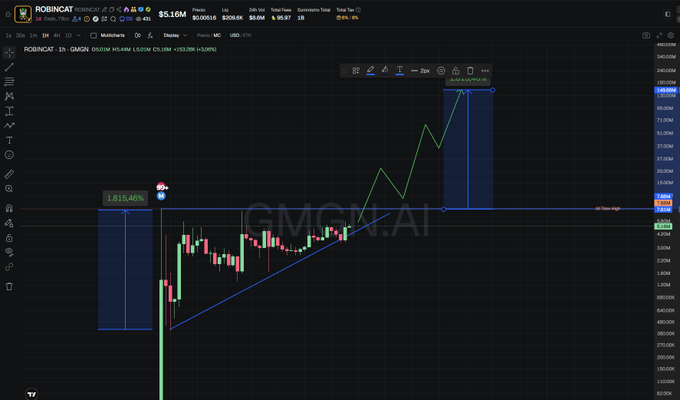
Task: Lock the selected drawing
Action: click(455, 71)
